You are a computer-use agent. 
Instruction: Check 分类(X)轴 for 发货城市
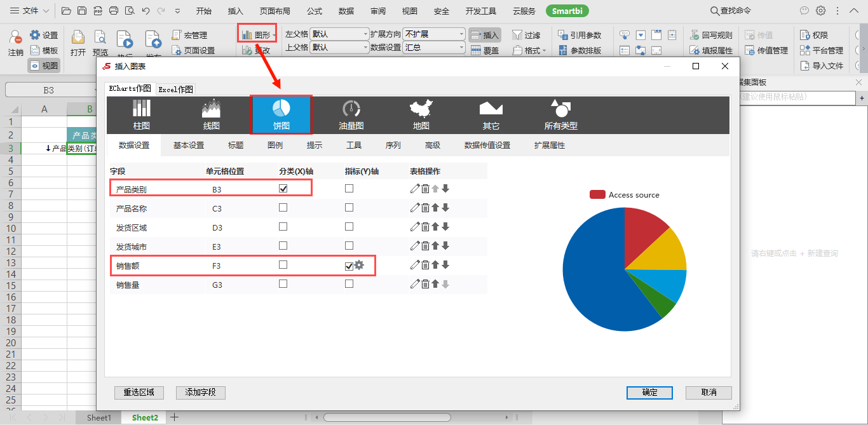(283, 245)
